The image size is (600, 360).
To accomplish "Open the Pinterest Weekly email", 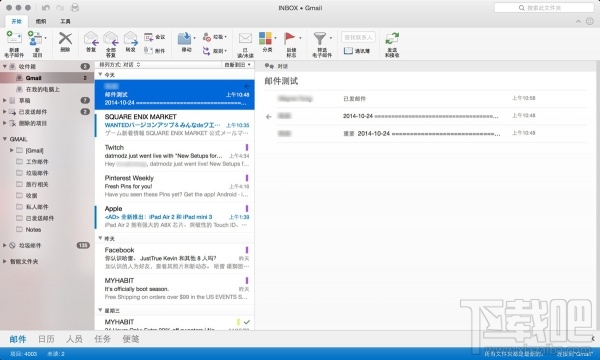I will pos(174,186).
